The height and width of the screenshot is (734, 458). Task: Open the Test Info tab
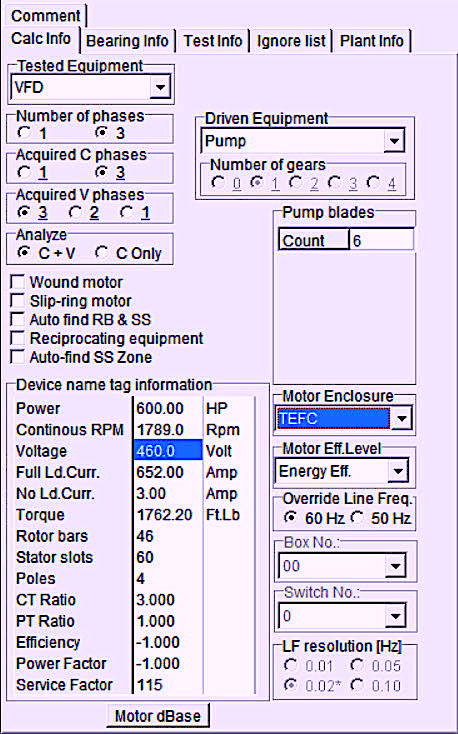[x=213, y=41]
